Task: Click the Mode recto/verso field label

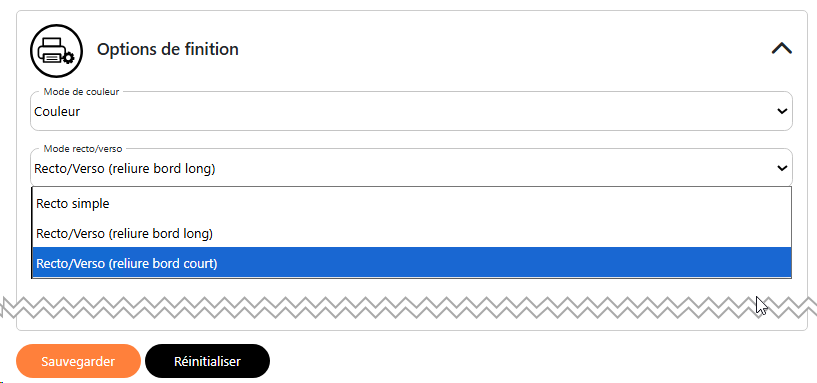Action: point(83,149)
